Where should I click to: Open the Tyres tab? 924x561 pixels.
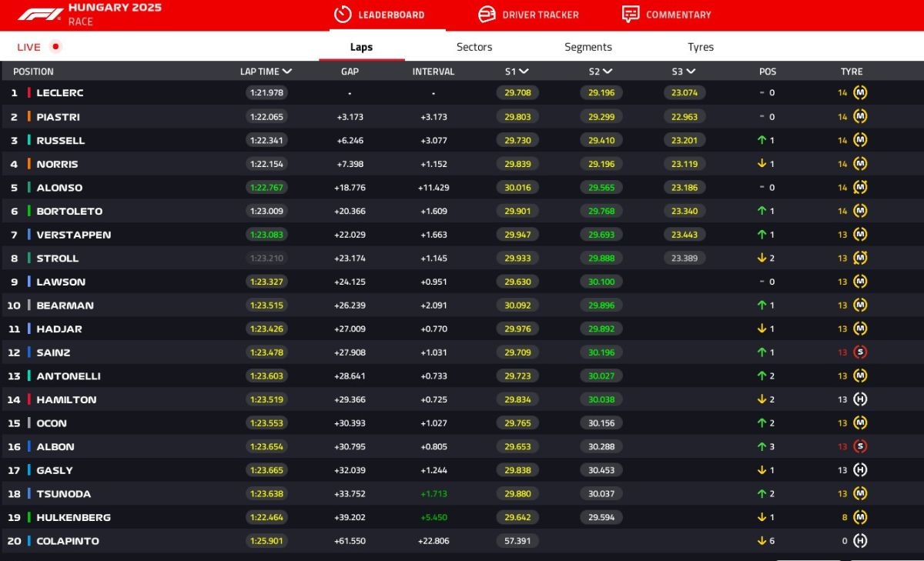coord(700,47)
